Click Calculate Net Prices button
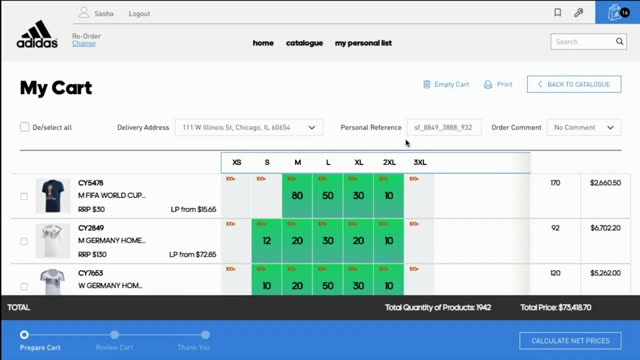Screen dimensions: 640x360 pos(570,341)
